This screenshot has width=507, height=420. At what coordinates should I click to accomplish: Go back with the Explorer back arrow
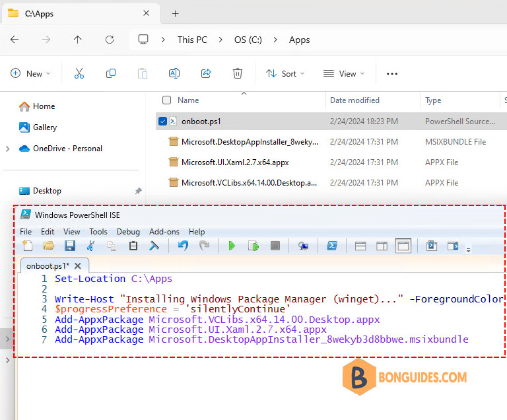[15, 40]
